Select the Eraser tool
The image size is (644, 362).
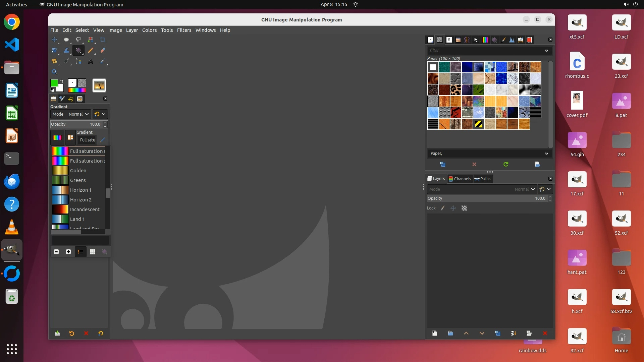[x=103, y=50]
